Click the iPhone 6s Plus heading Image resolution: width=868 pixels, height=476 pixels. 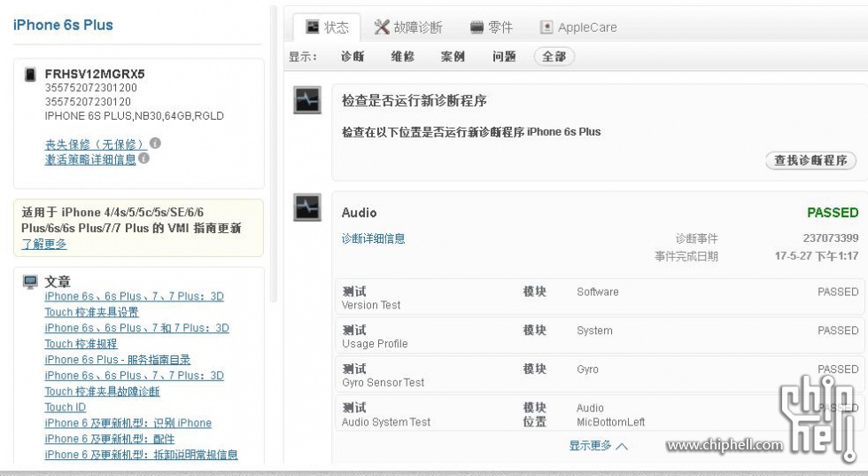(x=63, y=25)
